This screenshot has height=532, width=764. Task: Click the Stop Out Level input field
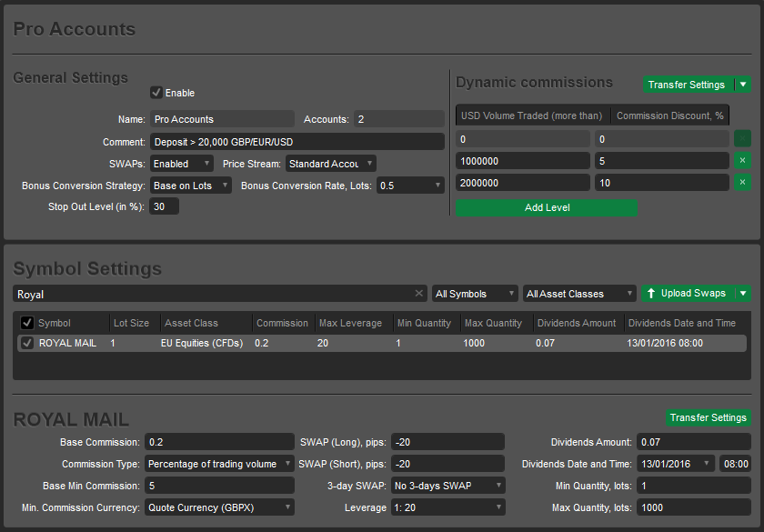[x=164, y=206]
